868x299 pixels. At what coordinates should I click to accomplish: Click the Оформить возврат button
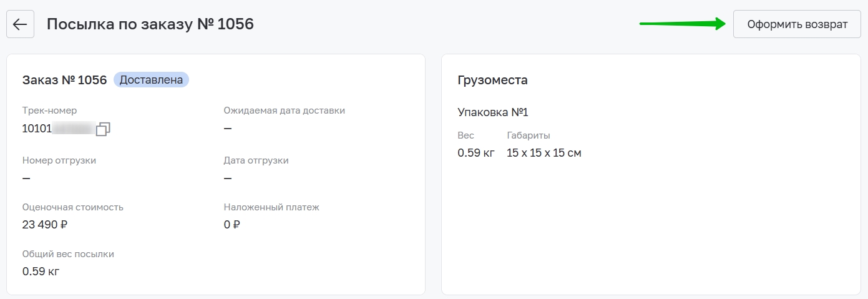point(797,24)
